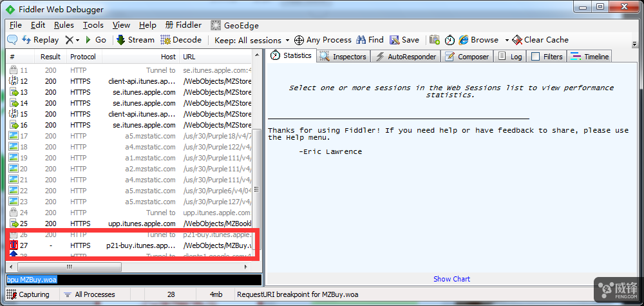Open the Tools menu
This screenshot has width=644, height=306.
[x=93, y=25]
